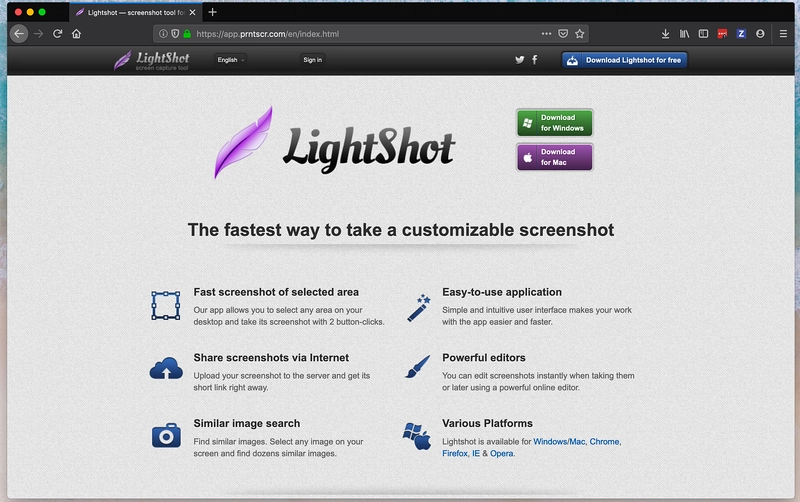The image size is (800, 502).
Task: Reload the Lightshot page
Action: [57, 34]
